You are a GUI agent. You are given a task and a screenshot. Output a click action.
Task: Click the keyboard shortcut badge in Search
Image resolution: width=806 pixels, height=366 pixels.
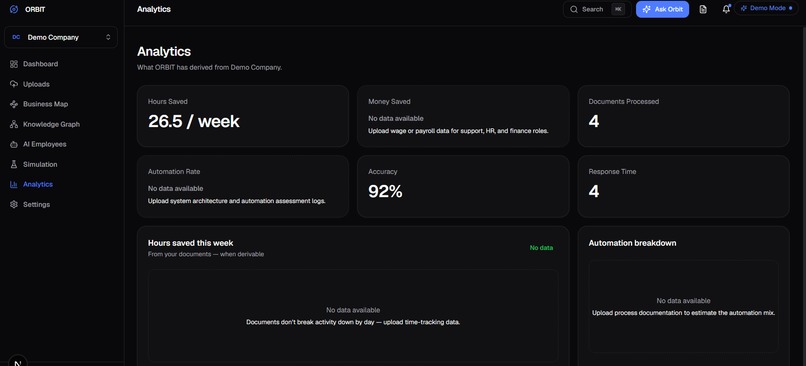point(618,9)
